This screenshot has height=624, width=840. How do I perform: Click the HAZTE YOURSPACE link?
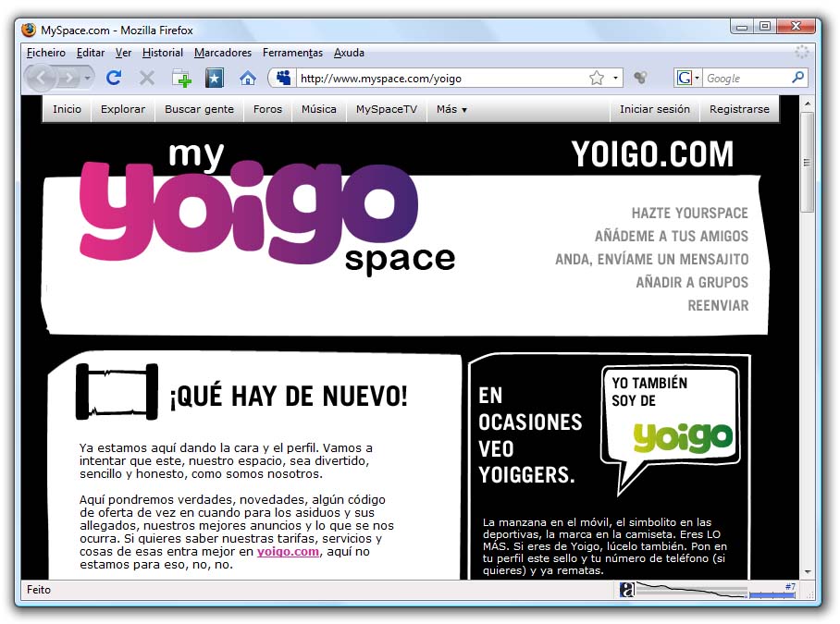(x=689, y=213)
